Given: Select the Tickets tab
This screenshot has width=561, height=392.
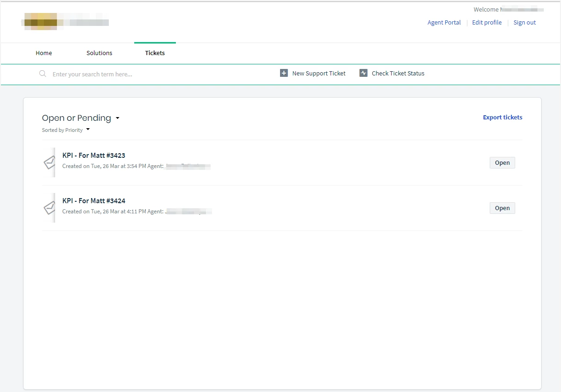Looking at the screenshot, I should tap(155, 53).
